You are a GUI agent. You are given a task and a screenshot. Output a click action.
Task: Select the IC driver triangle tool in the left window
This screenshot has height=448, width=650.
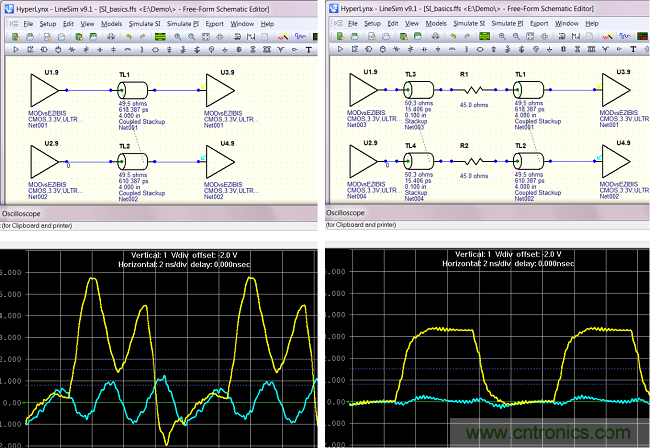pos(16,49)
